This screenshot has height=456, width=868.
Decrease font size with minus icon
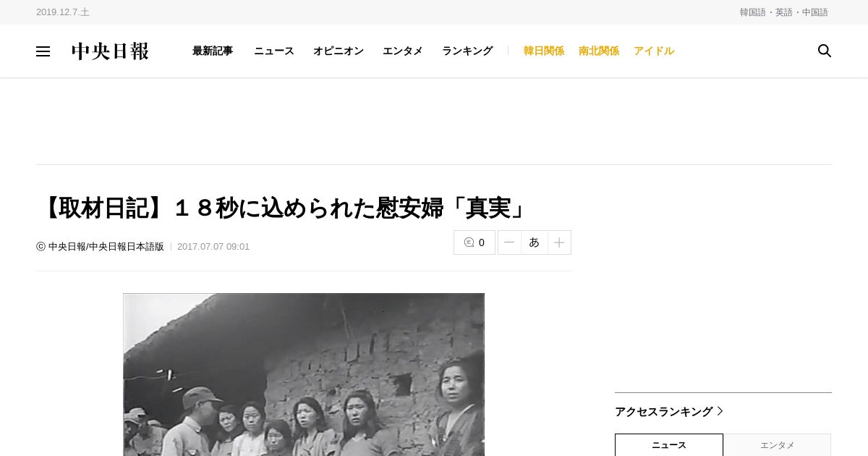[x=509, y=242]
